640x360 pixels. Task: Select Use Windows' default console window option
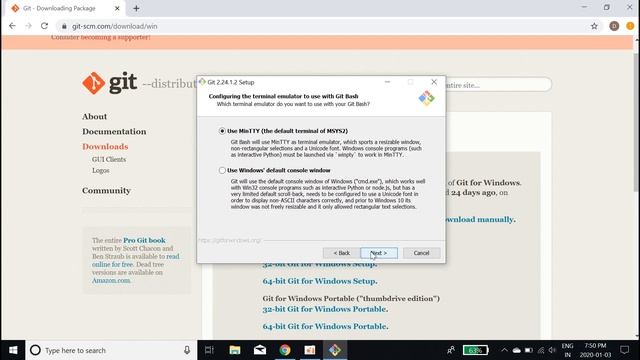coord(222,170)
